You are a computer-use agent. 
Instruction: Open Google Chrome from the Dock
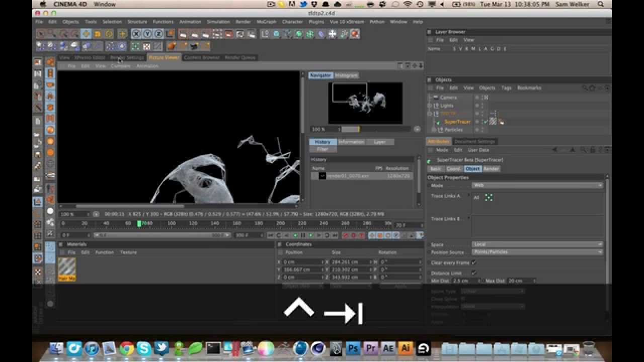pos(126,348)
